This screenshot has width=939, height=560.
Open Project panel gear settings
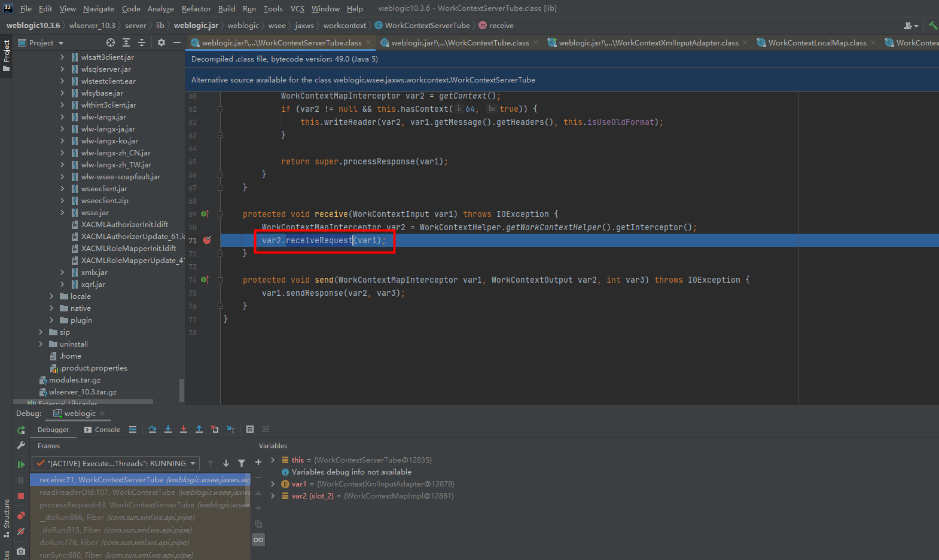click(161, 42)
